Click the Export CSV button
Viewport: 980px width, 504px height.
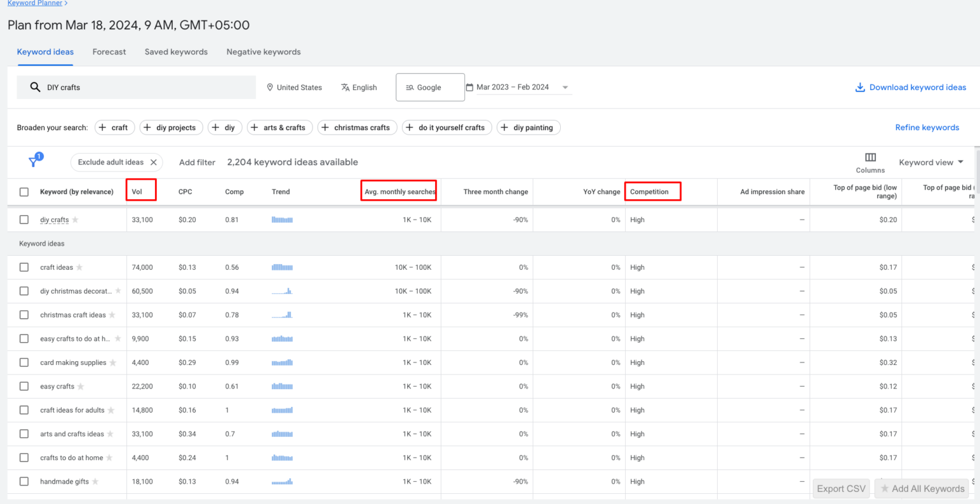click(841, 488)
